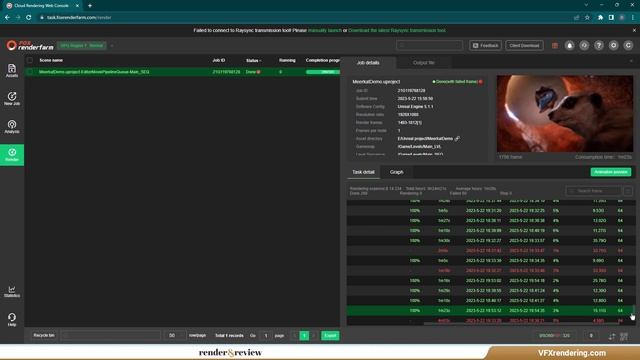Open the browser extensions puzzle icon

point(600,18)
